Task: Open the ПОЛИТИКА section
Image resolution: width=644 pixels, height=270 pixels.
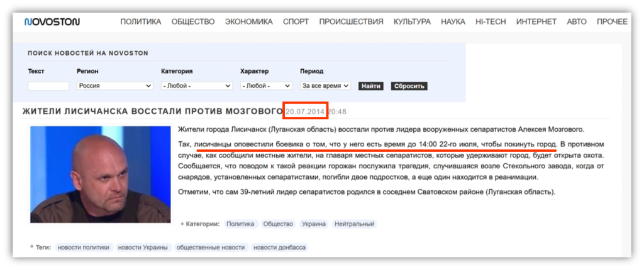Action: click(x=140, y=22)
